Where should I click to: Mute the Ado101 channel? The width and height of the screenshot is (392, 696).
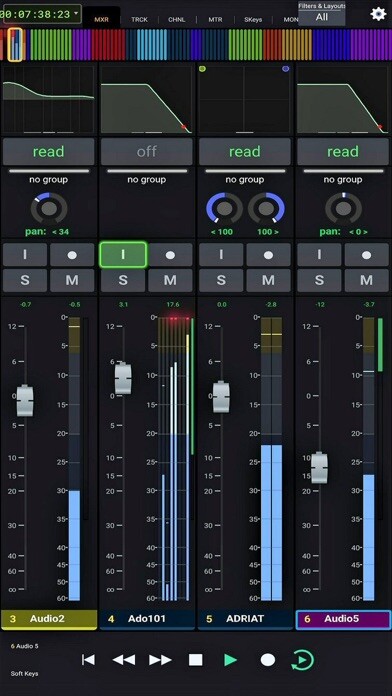(x=170, y=280)
